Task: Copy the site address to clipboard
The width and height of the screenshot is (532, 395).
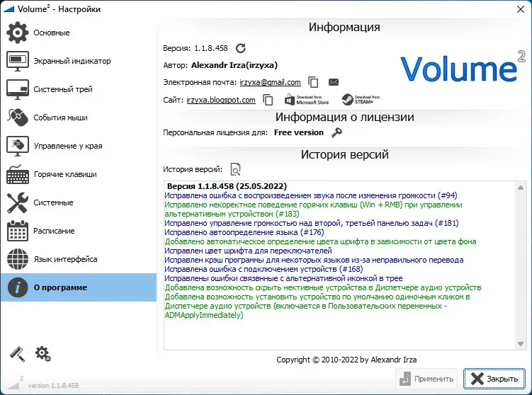Action: pyautogui.click(x=268, y=100)
